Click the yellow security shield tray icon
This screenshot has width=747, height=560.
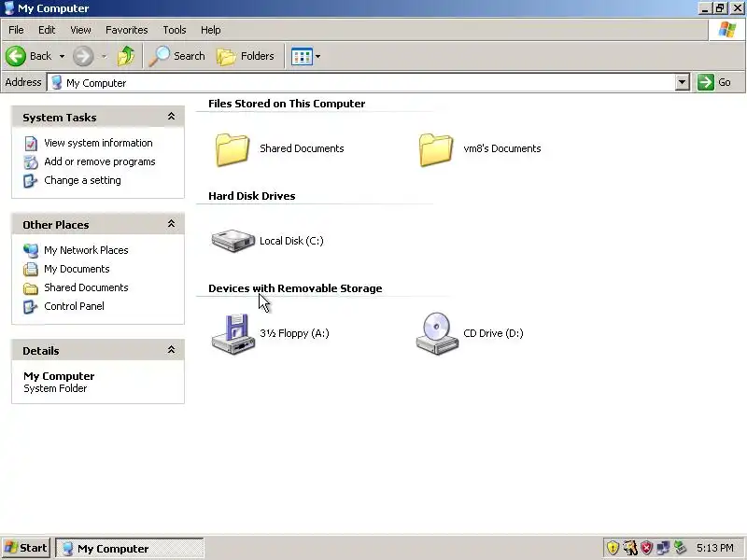(613, 548)
